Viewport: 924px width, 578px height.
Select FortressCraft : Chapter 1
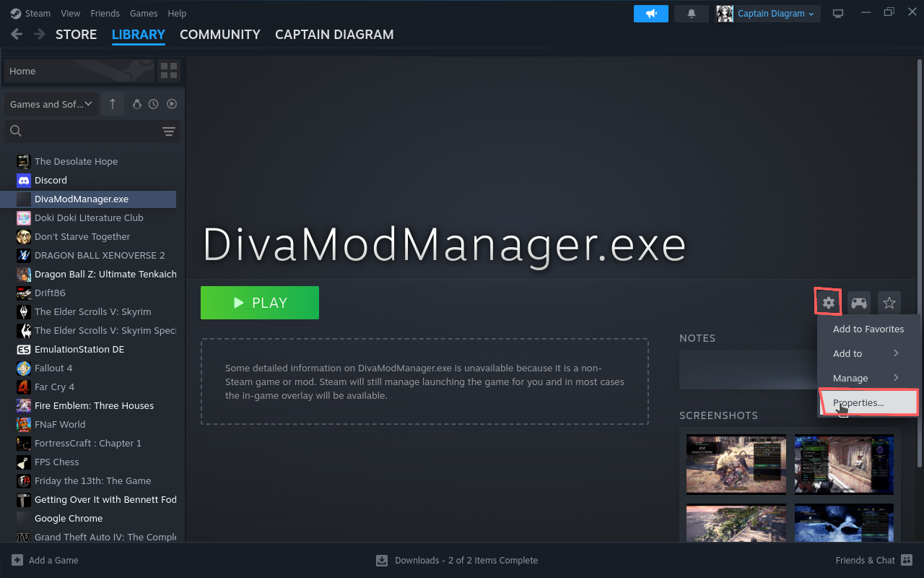[88, 443]
